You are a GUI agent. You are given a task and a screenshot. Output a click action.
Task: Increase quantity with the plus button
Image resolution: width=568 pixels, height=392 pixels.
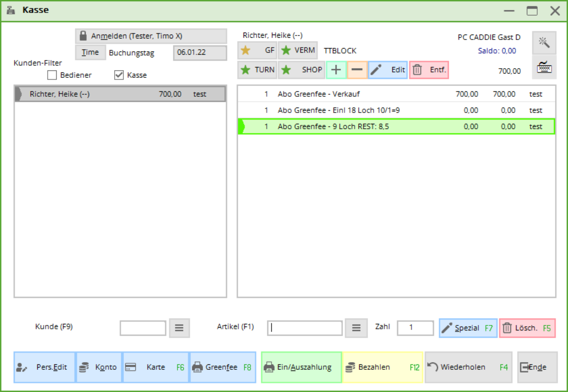pyautogui.click(x=336, y=70)
